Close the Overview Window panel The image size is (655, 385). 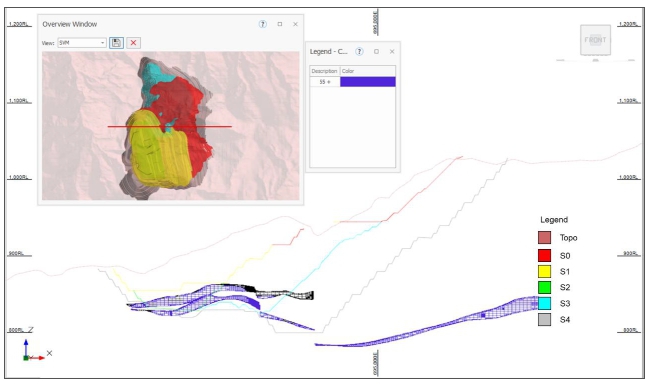[295, 24]
